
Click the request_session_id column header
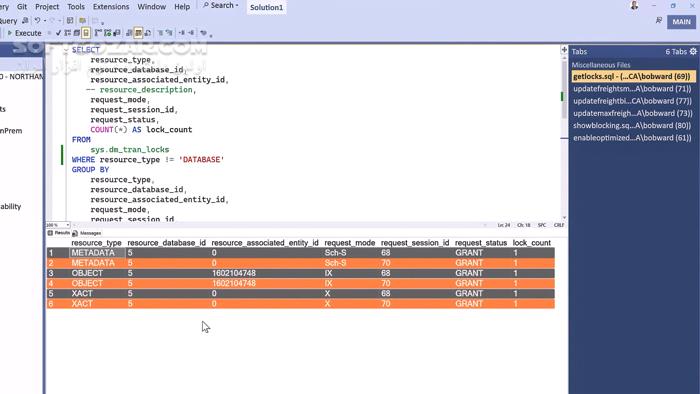[x=415, y=243]
